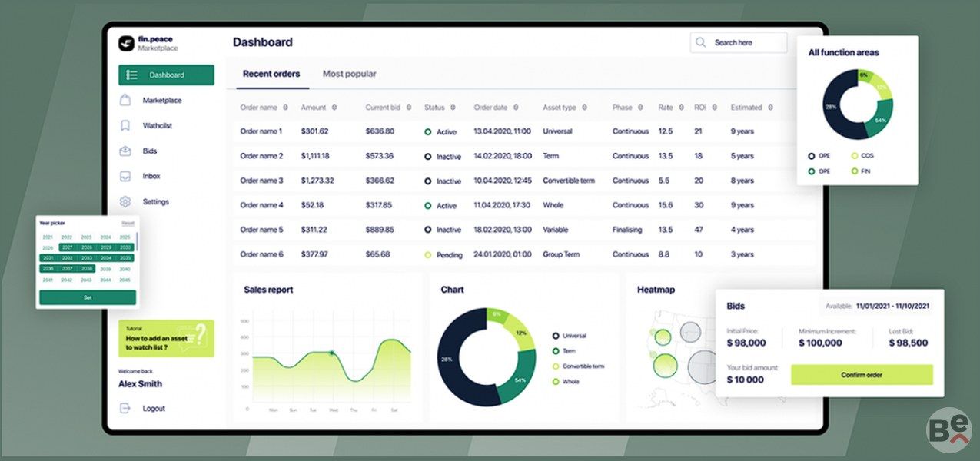This screenshot has width=980, height=461.
Task: Click the $1,111.18 amount cell
Action: click(x=315, y=156)
